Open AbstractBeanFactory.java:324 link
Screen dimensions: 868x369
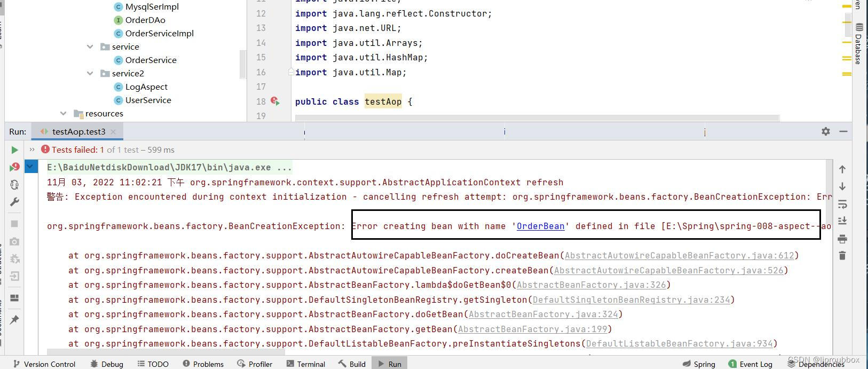[x=543, y=314]
